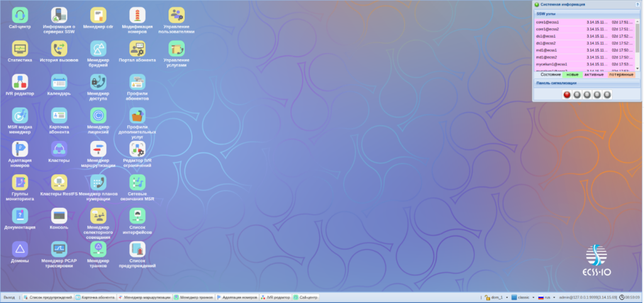The image size is (644, 303).
Task: Open Менеджер PCAP трассировки
Action: [x=59, y=250]
